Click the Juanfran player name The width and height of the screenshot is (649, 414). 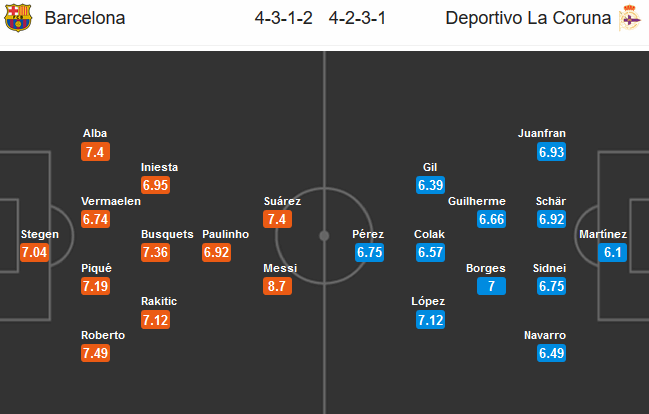pyautogui.click(x=542, y=133)
